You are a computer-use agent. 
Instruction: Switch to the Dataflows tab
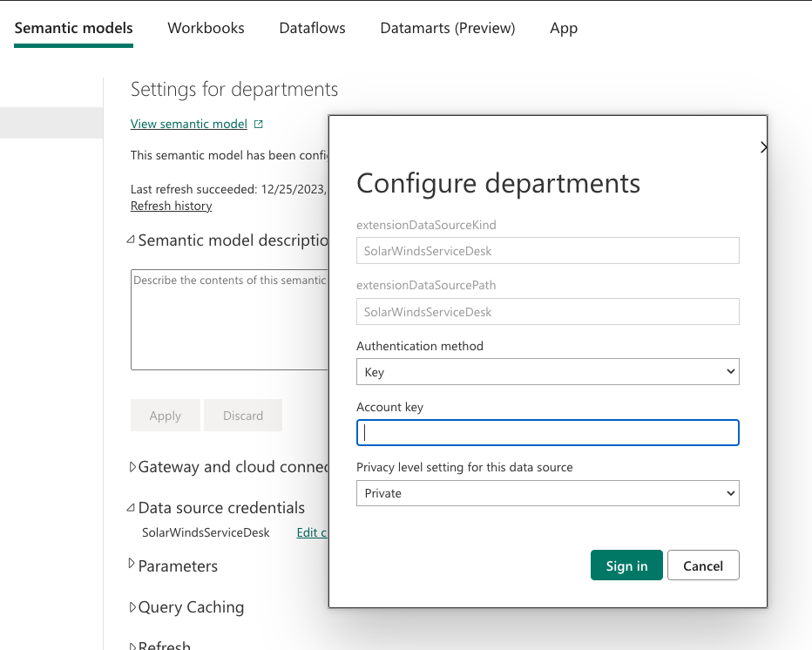(312, 28)
